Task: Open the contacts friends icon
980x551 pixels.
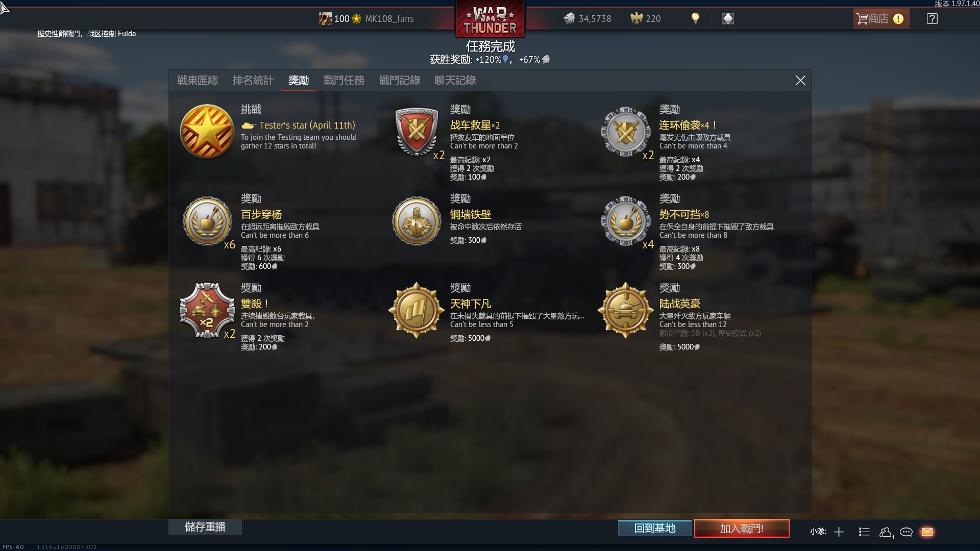Action: (886, 532)
